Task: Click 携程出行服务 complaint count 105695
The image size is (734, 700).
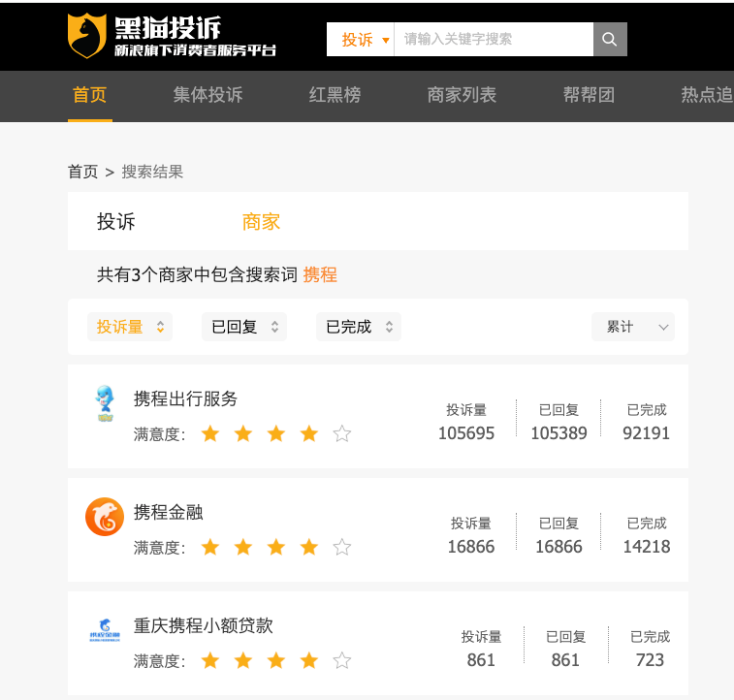Action: pyautogui.click(x=466, y=433)
